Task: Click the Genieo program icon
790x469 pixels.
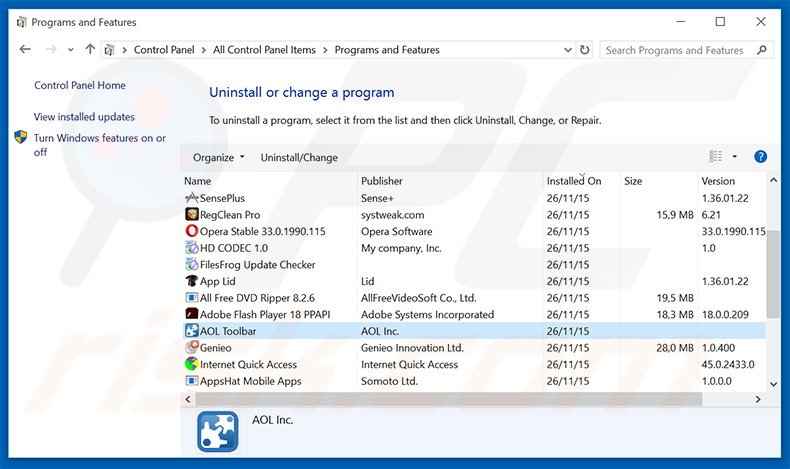Action: point(191,348)
